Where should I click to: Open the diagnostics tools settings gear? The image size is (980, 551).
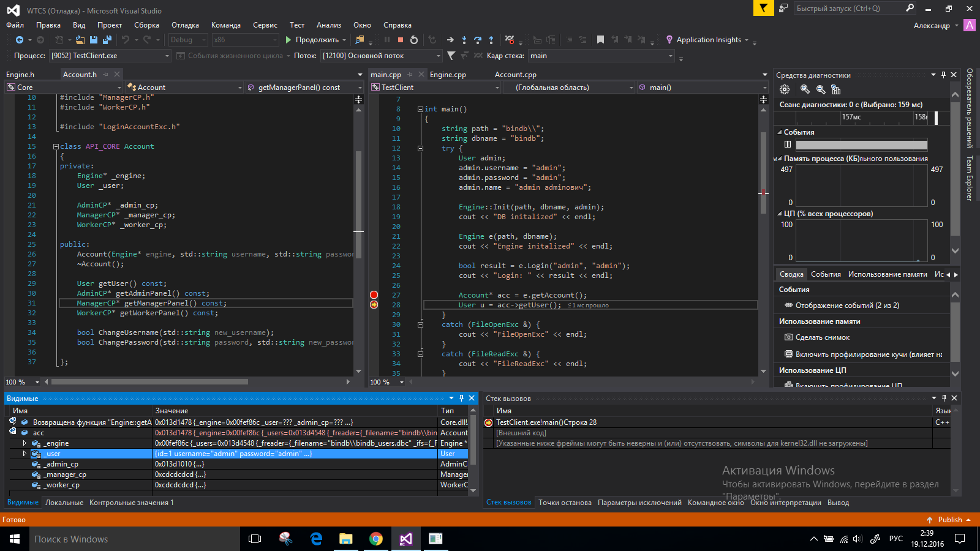(x=785, y=89)
